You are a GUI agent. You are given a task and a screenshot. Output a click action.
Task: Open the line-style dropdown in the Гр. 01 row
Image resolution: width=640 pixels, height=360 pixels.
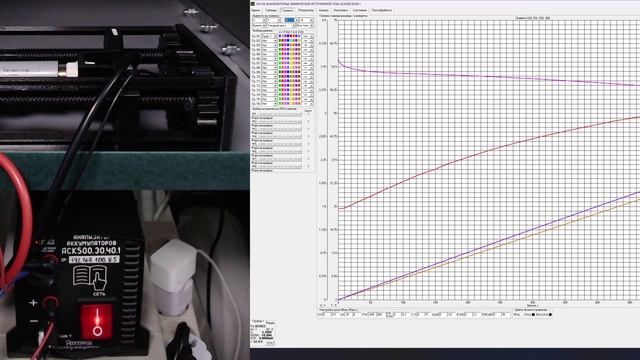tap(307, 36)
